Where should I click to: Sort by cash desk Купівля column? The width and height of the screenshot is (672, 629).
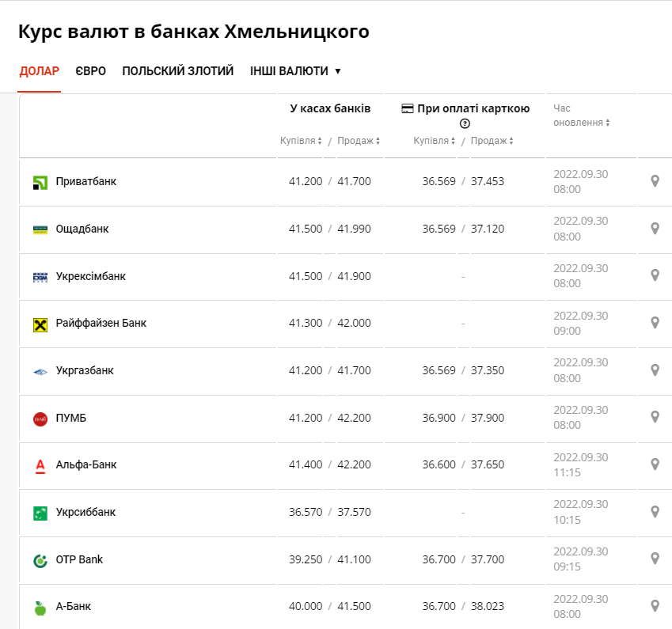(x=301, y=141)
